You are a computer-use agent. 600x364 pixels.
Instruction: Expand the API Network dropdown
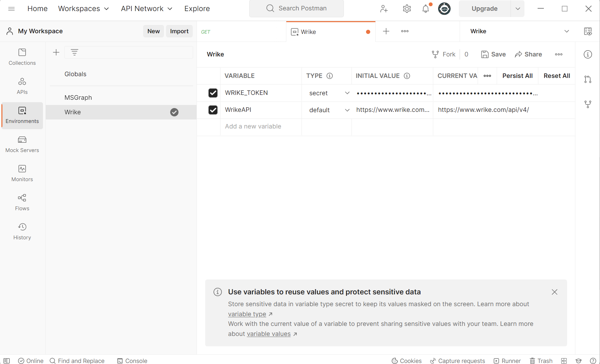click(x=147, y=9)
